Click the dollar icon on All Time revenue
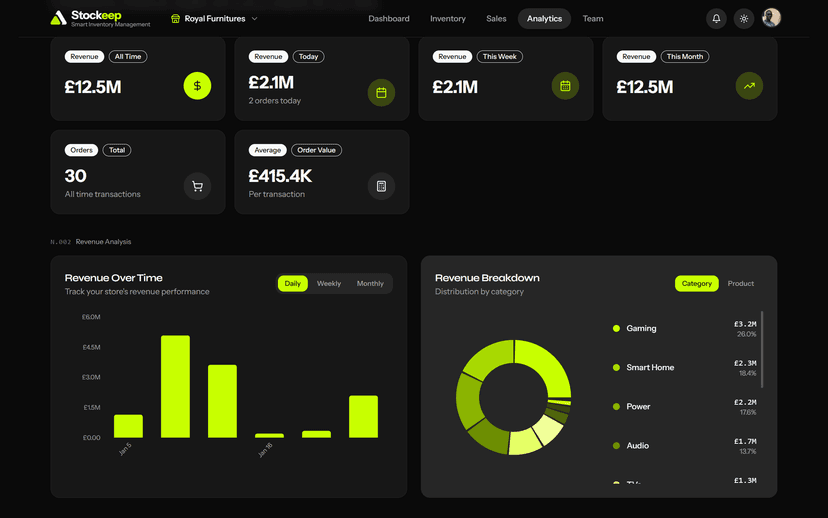The height and width of the screenshot is (518, 828). pyautogui.click(x=197, y=86)
